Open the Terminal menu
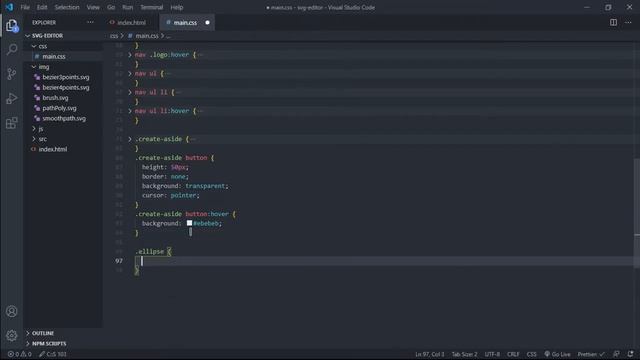The image size is (640, 360). 151,7
